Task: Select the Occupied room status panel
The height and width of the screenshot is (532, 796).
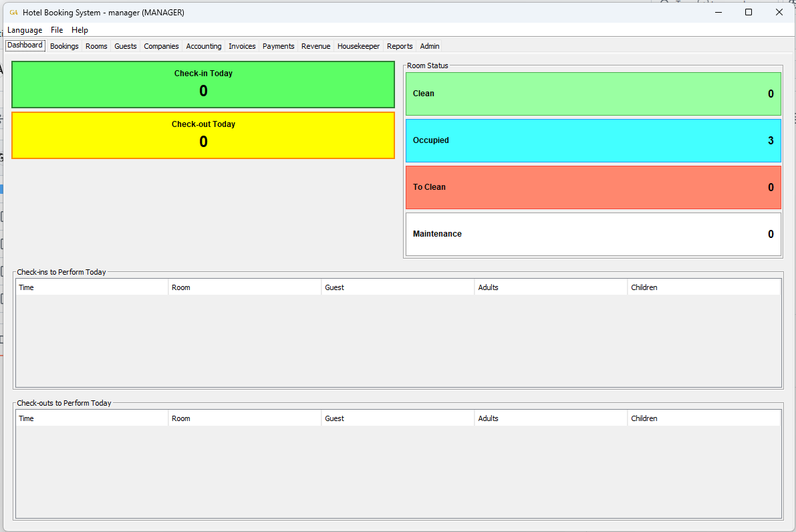Action: 593,140
